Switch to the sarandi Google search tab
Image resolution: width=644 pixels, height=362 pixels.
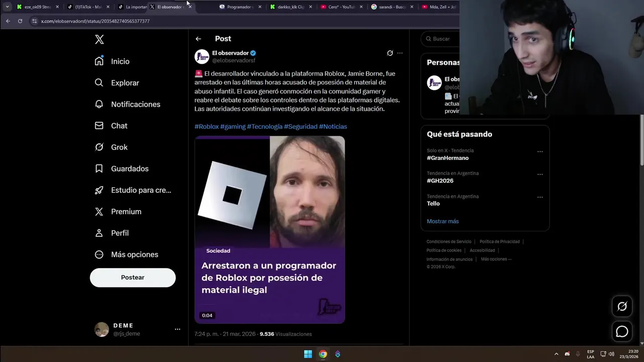[x=392, y=7]
